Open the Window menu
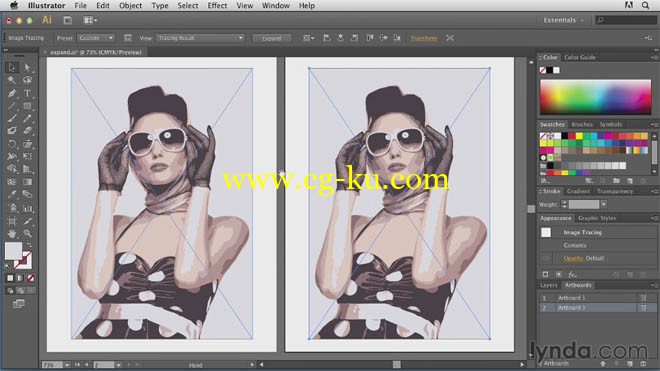 [x=275, y=5]
